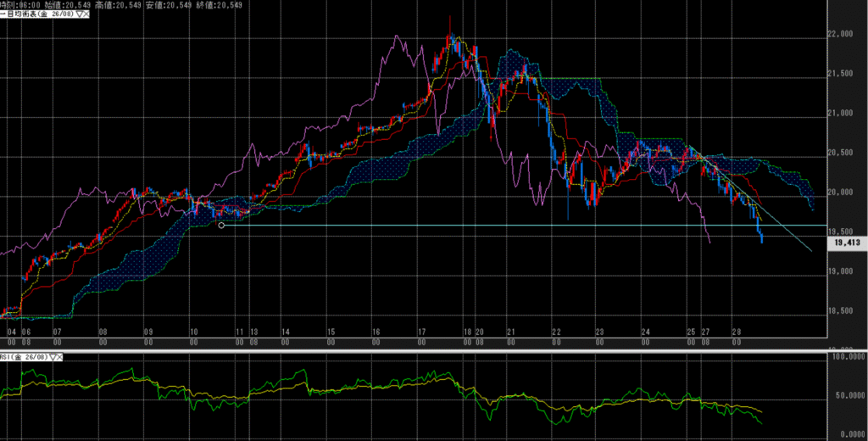Click the 始値 opening price readout
868x441 pixels.
click(64, 5)
